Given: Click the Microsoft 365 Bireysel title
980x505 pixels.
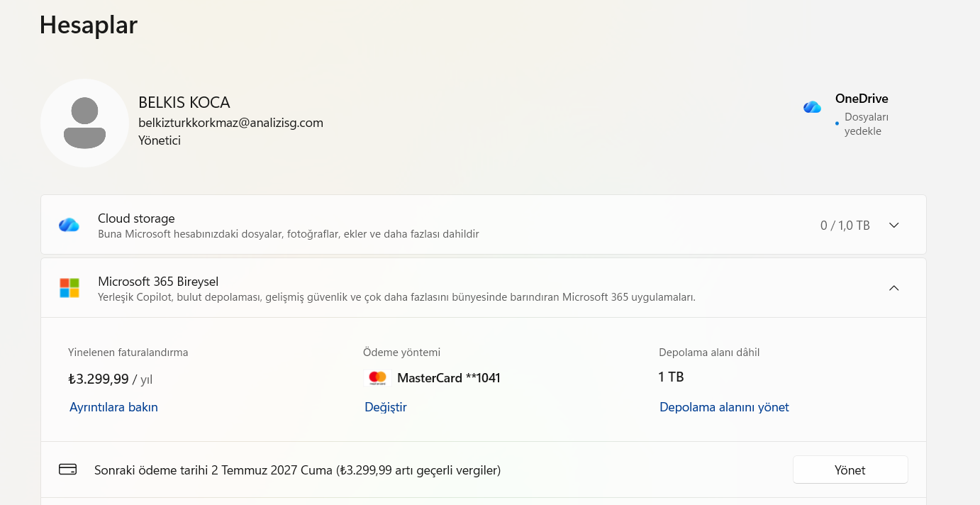Looking at the screenshot, I should click(x=158, y=282).
